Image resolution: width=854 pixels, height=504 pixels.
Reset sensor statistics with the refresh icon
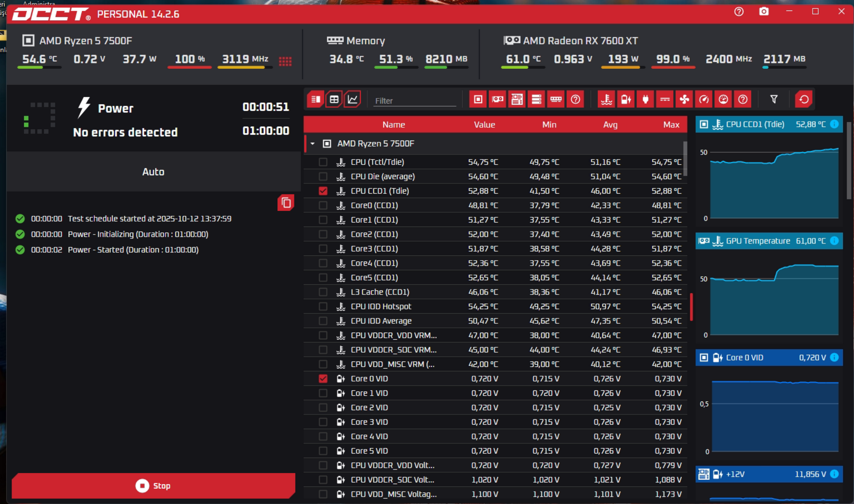pyautogui.click(x=804, y=99)
